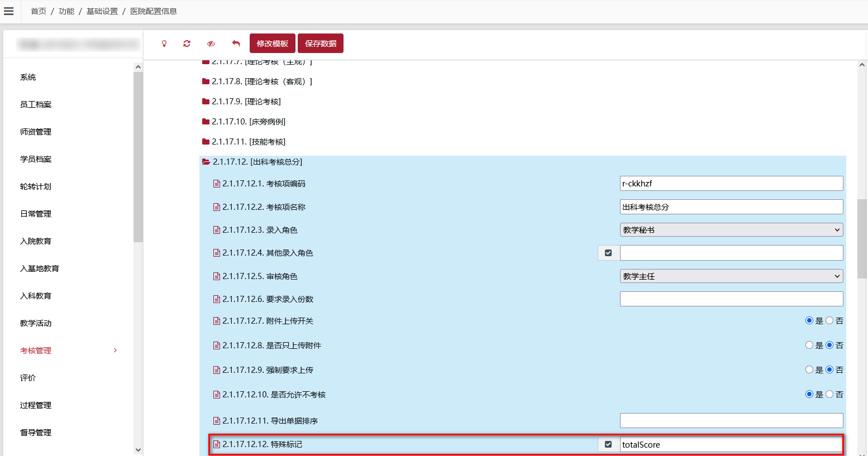Viewport: 868px width, 456px height.
Task: Focus the 导出单据排序 input field
Action: (731, 421)
